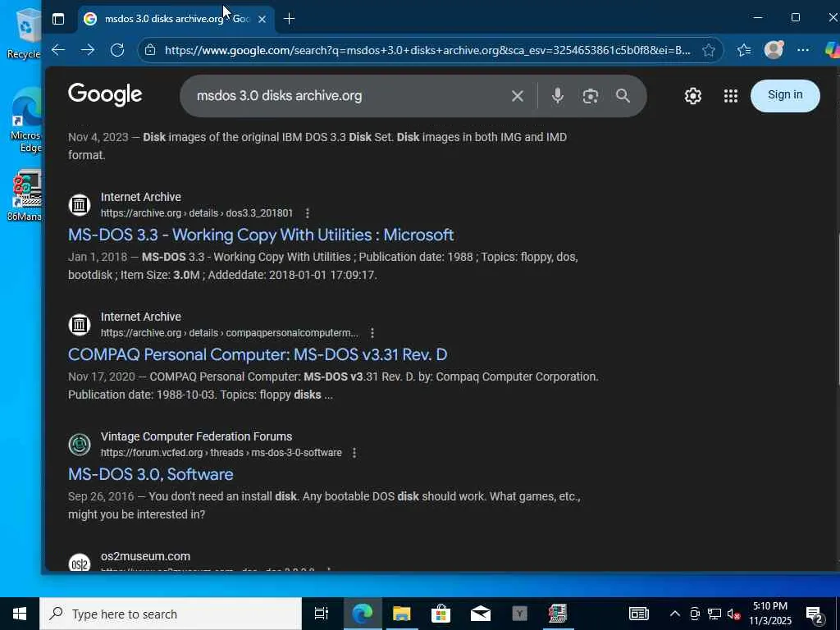Open Task View on the taskbar
The width and height of the screenshot is (840, 630).
[x=321, y=614]
